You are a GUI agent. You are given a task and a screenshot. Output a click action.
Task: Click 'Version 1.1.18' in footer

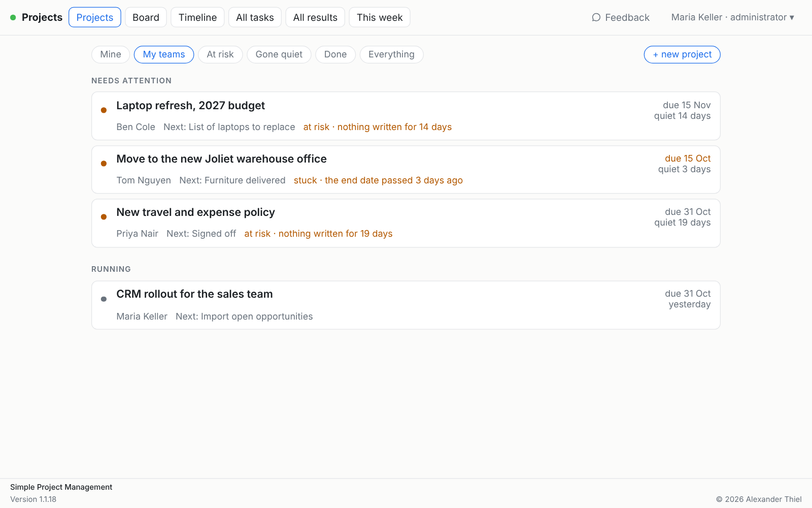click(33, 499)
